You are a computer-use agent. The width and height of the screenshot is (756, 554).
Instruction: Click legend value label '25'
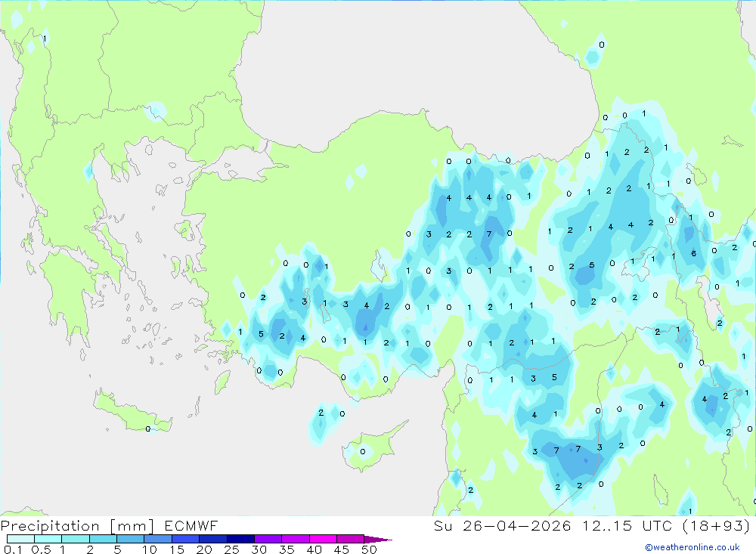tap(231, 549)
